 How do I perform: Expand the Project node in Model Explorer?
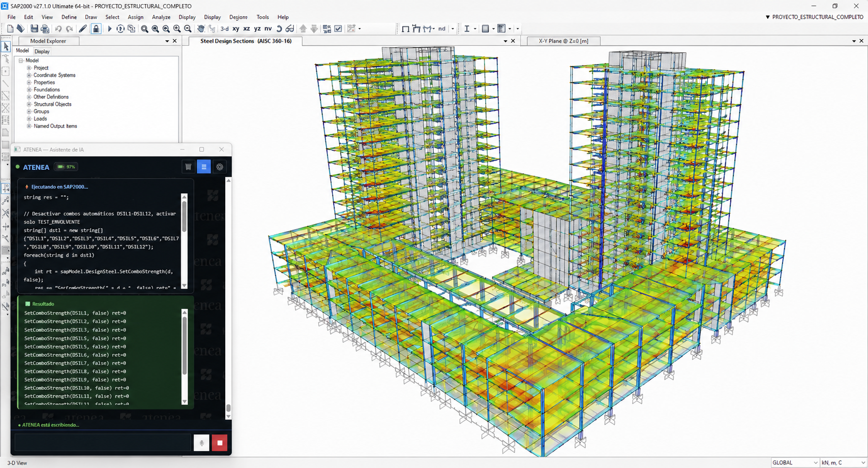tap(29, 68)
